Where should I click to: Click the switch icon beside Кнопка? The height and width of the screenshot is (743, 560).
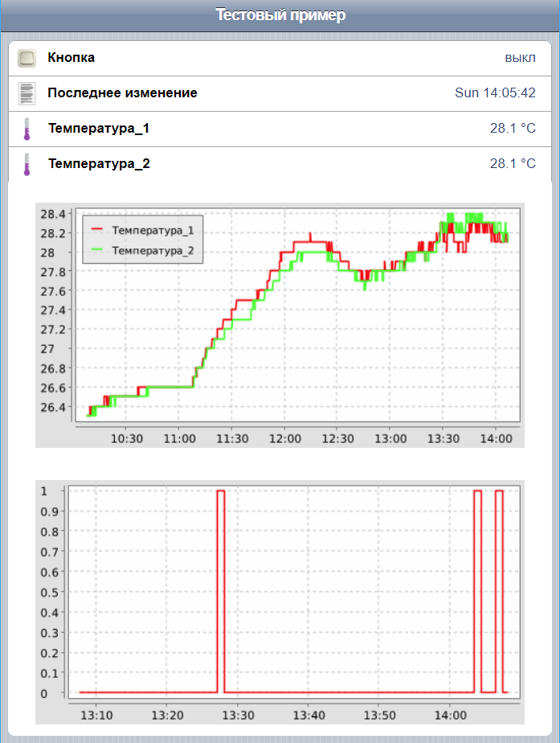point(27,58)
